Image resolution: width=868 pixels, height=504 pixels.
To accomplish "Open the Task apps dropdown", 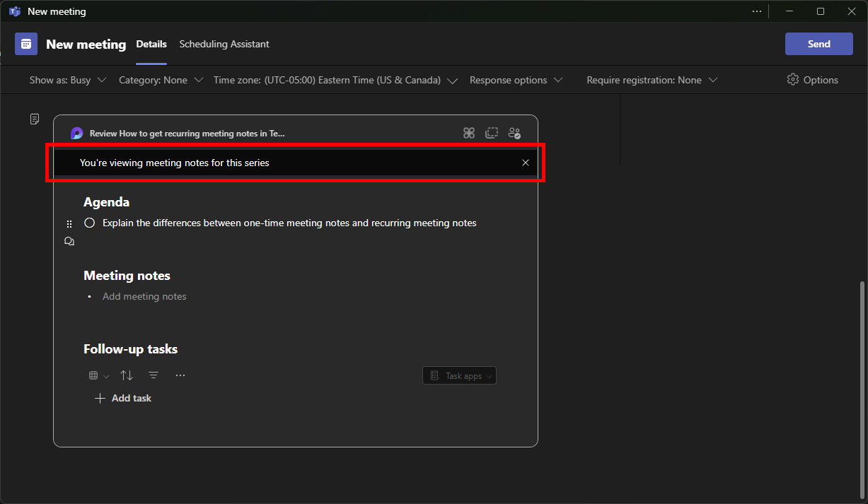I will (x=460, y=376).
